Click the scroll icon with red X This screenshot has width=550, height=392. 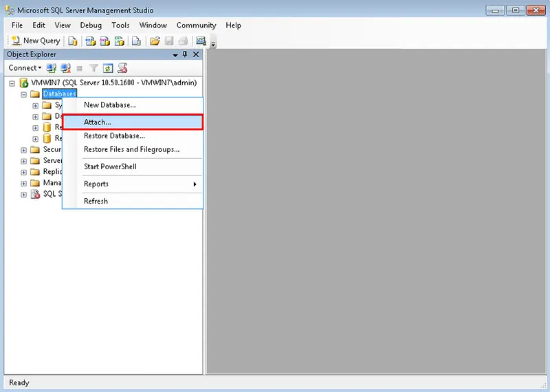(122, 68)
